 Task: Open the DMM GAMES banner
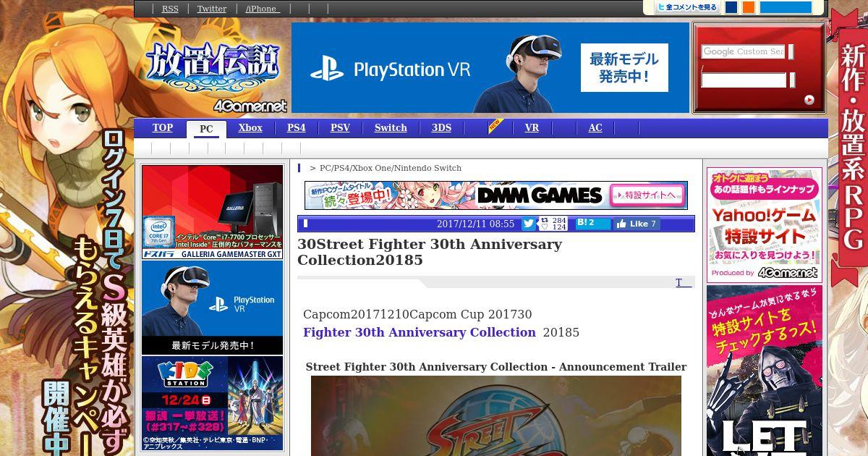(x=495, y=195)
